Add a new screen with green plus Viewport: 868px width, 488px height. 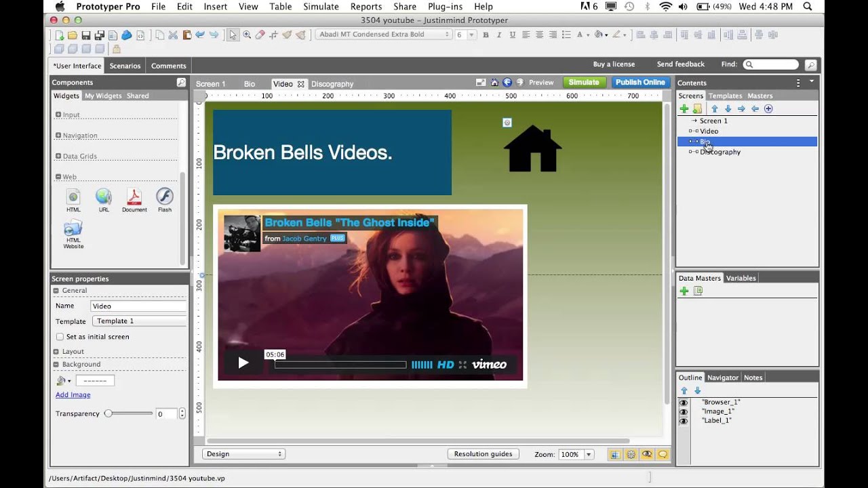(x=684, y=108)
